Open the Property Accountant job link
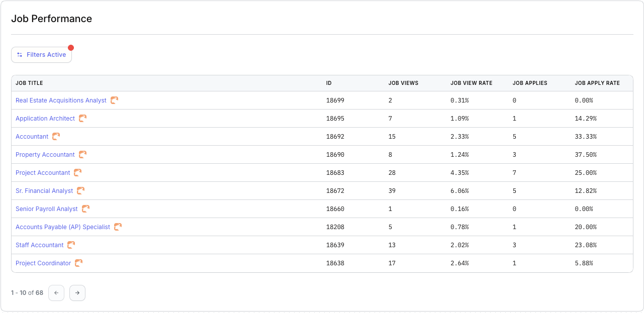The height and width of the screenshot is (313, 644). [45, 155]
